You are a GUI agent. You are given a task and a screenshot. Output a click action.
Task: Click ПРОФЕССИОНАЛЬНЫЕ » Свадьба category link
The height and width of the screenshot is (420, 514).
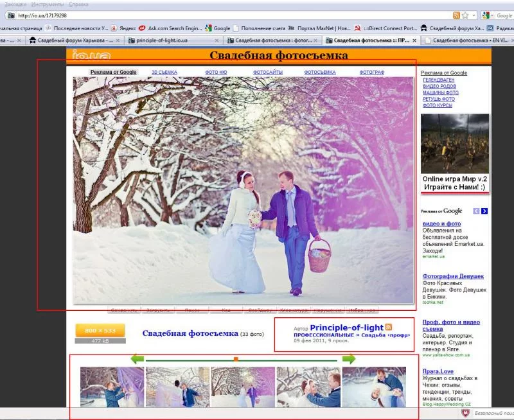pos(351,335)
